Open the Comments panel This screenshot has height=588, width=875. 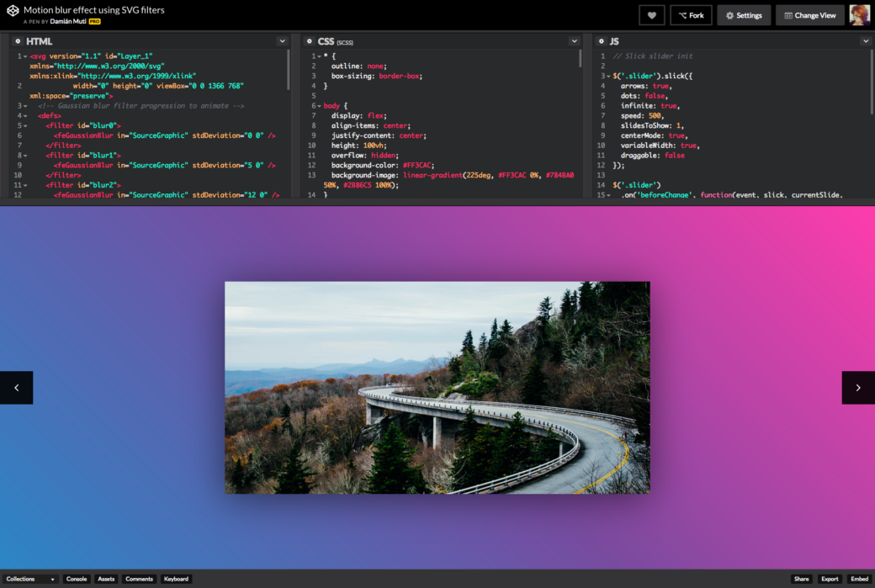click(139, 579)
